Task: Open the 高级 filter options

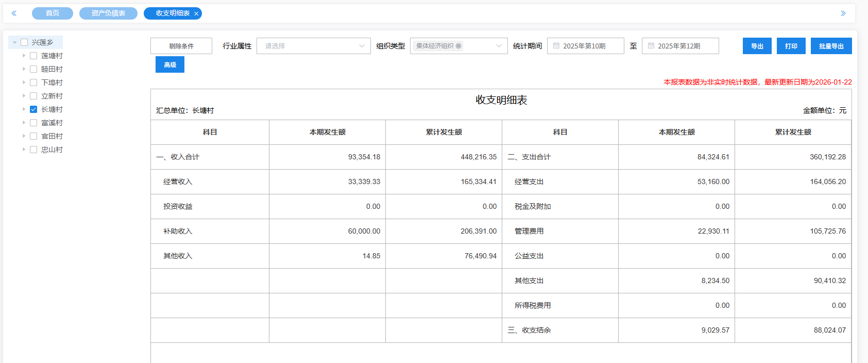Action: [170, 64]
